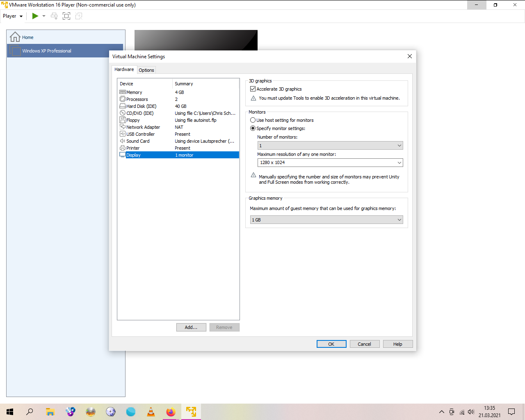Select the Floppy device icon
Viewport: 525px width, 420px height.
(x=122, y=120)
